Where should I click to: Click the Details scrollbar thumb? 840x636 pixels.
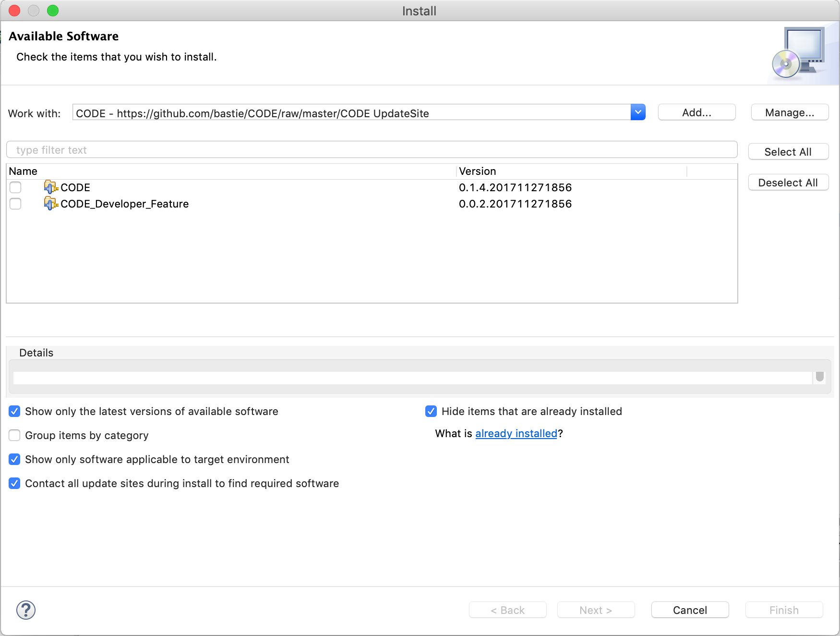820,376
